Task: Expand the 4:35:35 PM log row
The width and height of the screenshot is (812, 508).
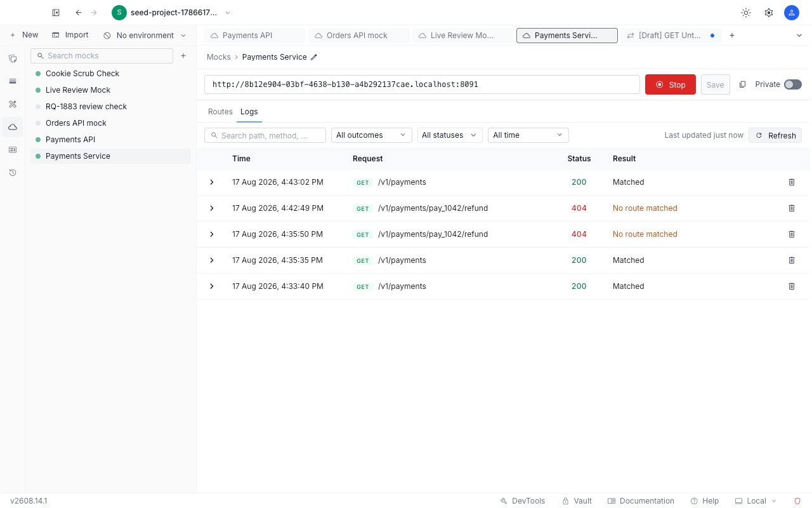Action: (212, 260)
